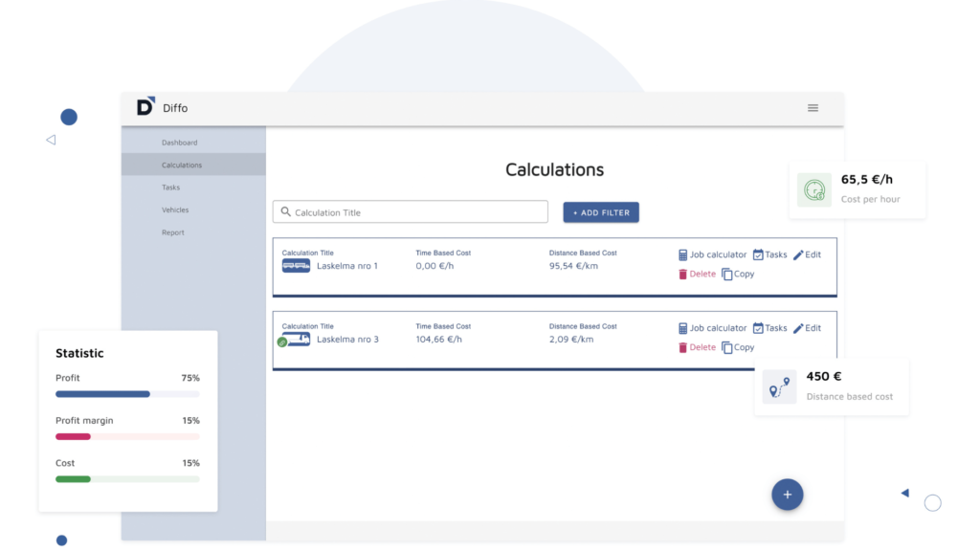Delete the Laskelma nro 1 calculation

(x=697, y=275)
